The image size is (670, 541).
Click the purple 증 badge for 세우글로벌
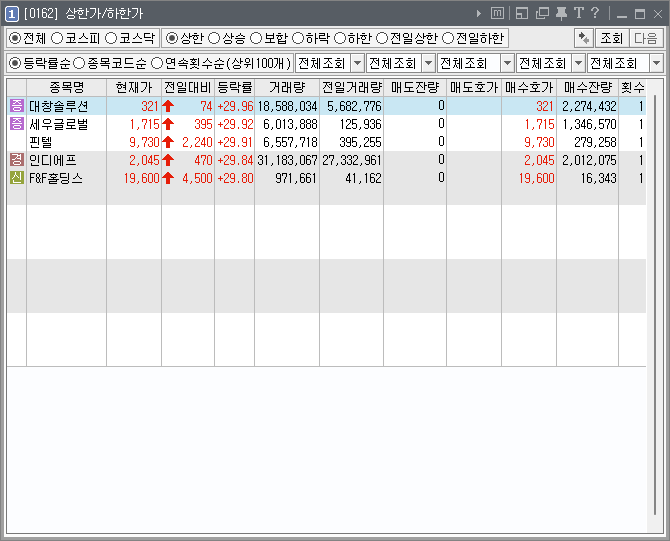point(17,123)
